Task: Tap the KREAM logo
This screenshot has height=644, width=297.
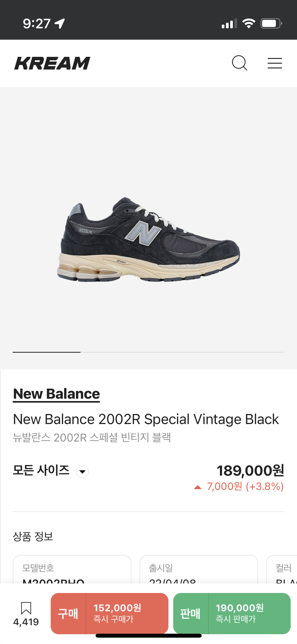Action: (x=52, y=63)
